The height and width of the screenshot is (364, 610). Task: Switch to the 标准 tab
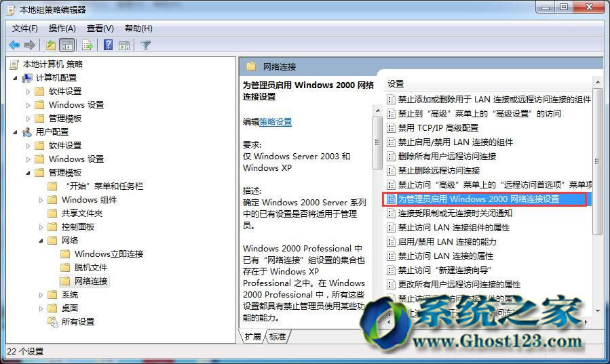click(x=278, y=337)
